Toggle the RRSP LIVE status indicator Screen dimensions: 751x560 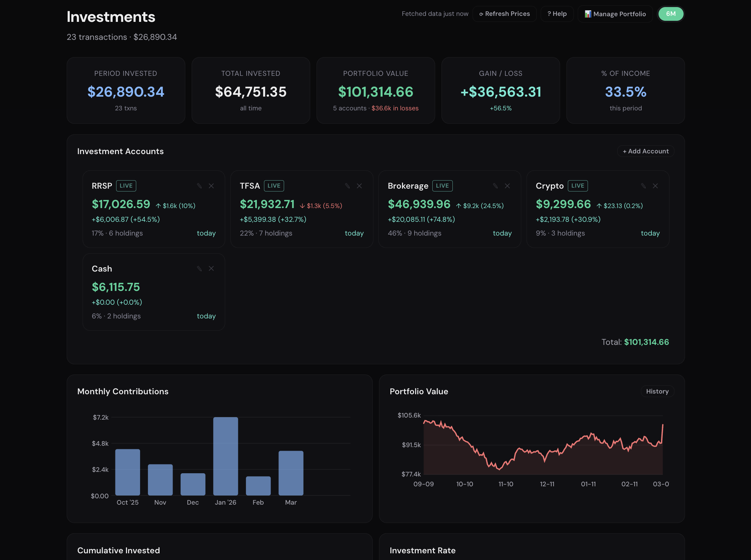click(x=126, y=186)
